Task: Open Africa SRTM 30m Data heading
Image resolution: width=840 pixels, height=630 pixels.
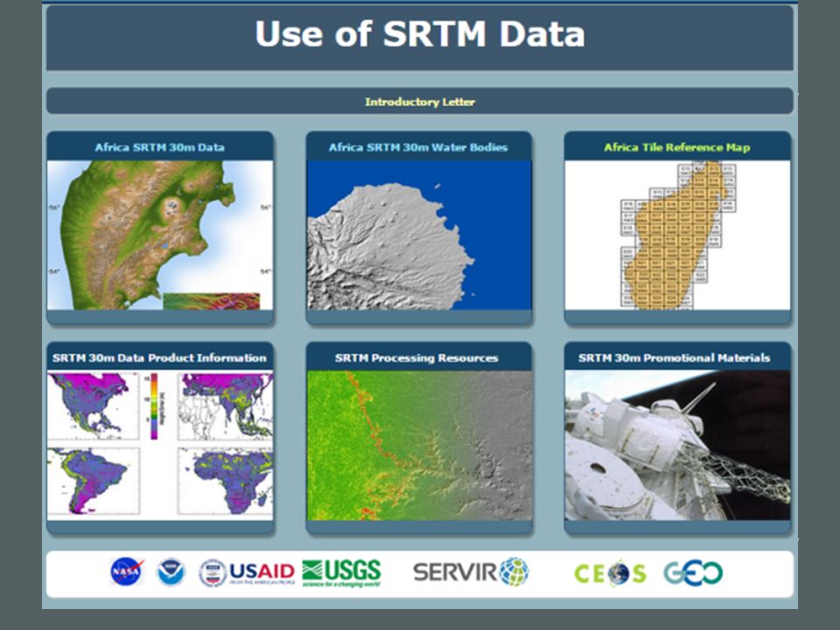Action: [159, 147]
